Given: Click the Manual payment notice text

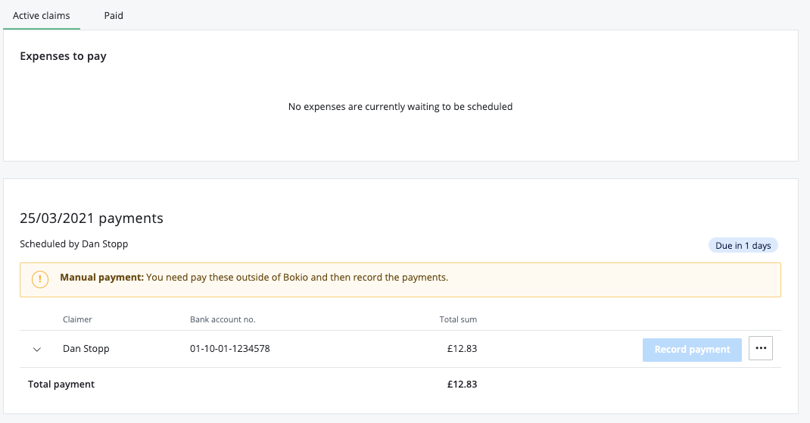Looking at the screenshot, I should [254, 277].
